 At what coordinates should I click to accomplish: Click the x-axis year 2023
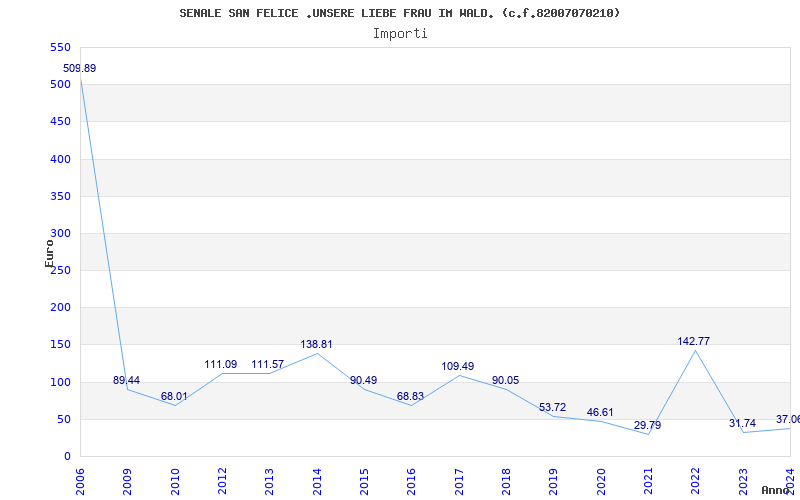click(743, 481)
